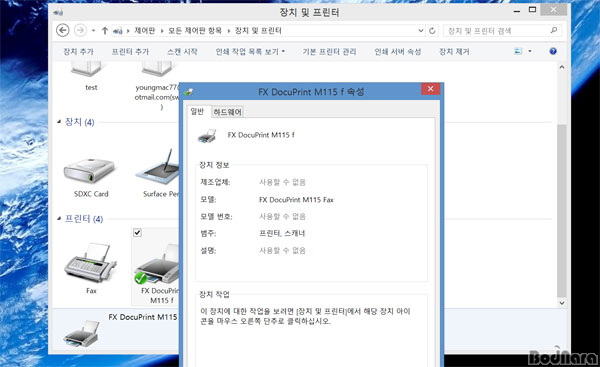This screenshot has width=600, height=367.
Task: Click category value 프린터, 스캐너
Action: tap(282, 233)
